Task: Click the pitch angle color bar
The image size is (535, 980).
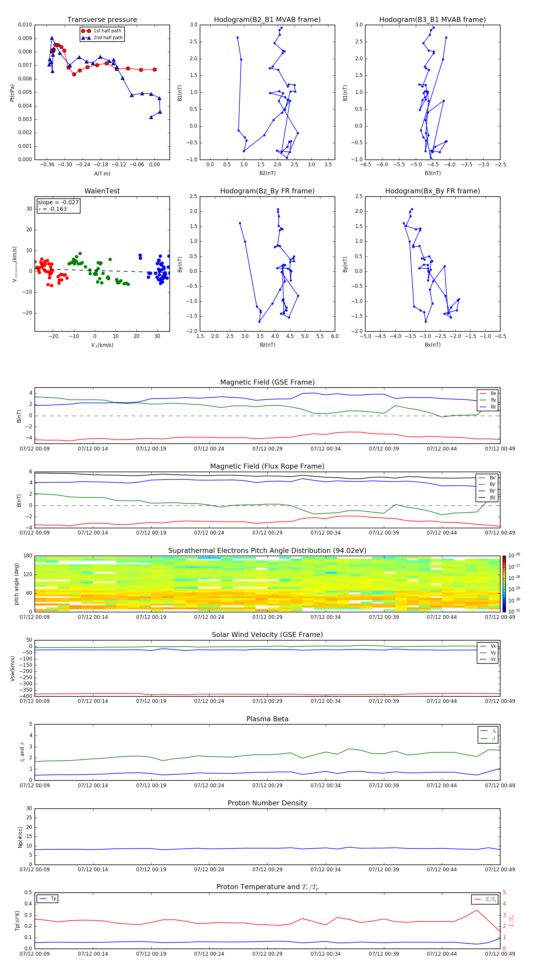Action: point(504,584)
